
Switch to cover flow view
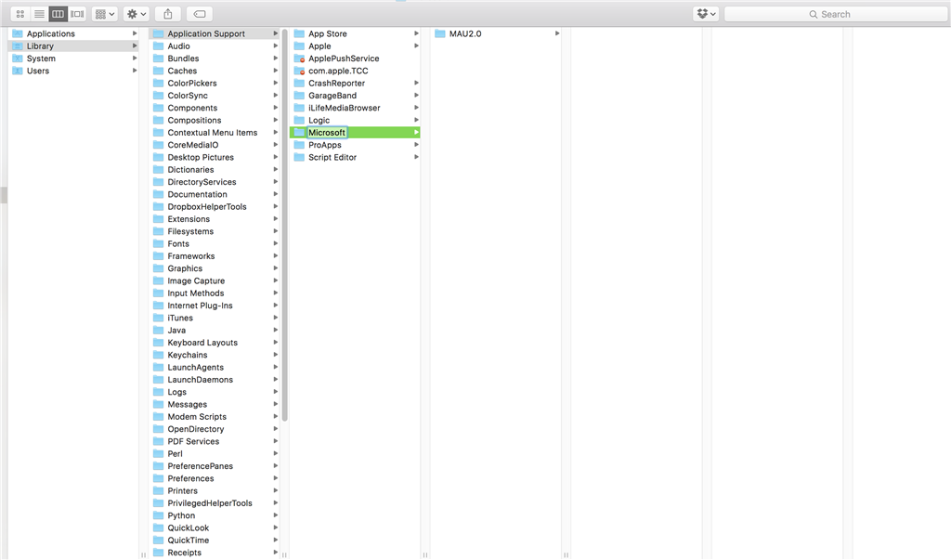(76, 13)
